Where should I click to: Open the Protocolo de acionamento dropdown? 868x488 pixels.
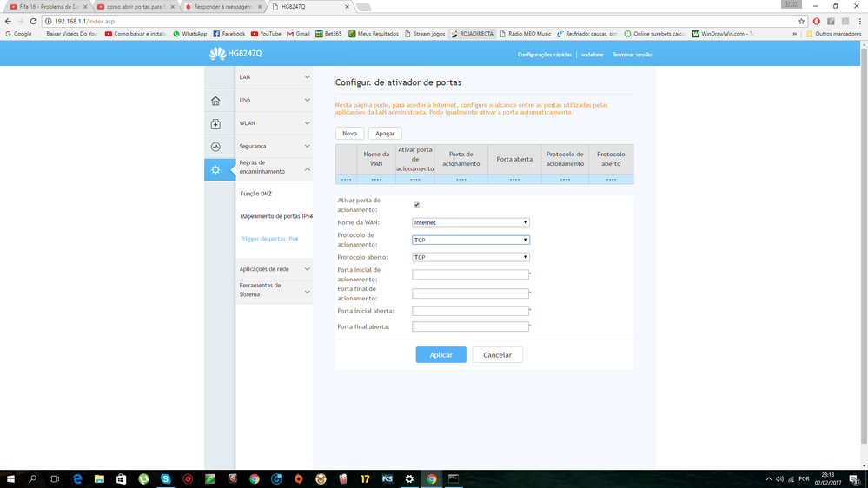[x=470, y=240]
